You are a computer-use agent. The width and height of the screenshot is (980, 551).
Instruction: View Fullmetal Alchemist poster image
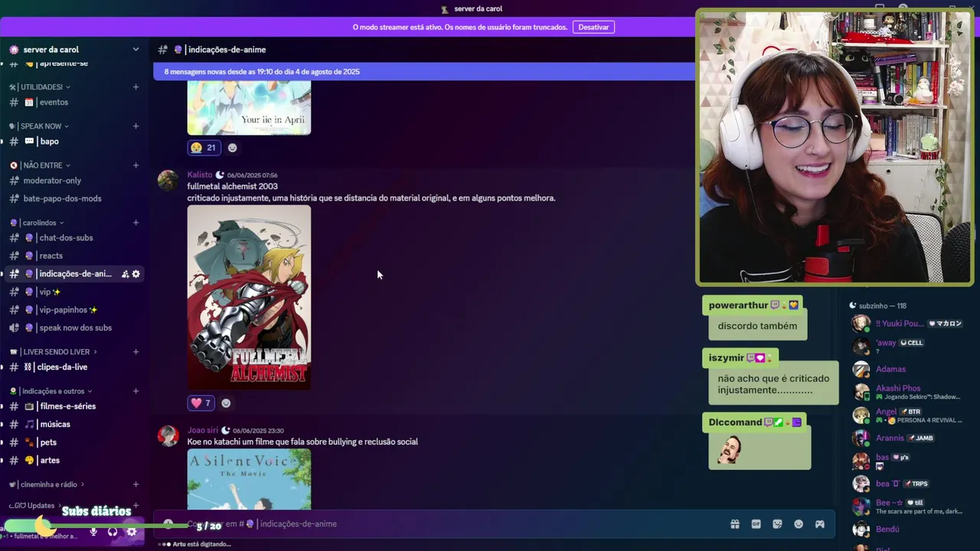point(249,297)
